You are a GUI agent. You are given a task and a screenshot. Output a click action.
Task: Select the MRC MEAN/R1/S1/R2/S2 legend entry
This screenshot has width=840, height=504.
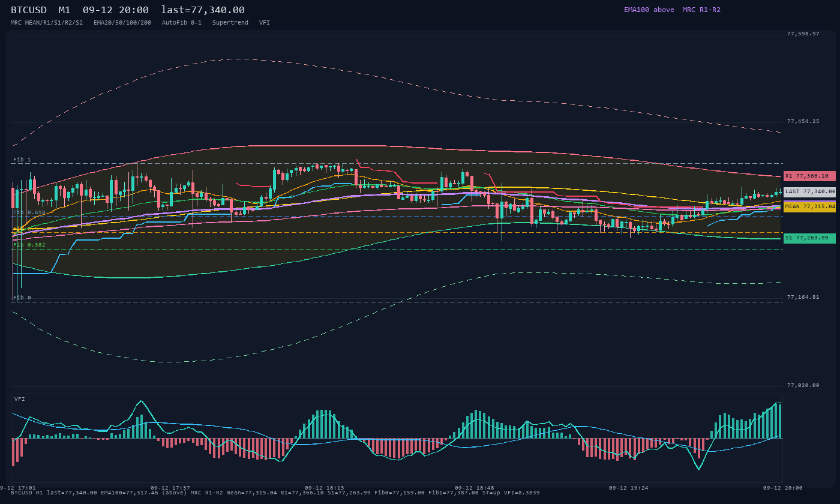(x=47, y=22)
